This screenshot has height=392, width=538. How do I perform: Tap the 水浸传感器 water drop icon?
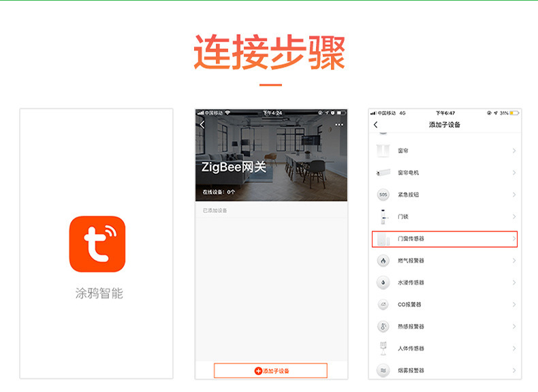[383, 282]
